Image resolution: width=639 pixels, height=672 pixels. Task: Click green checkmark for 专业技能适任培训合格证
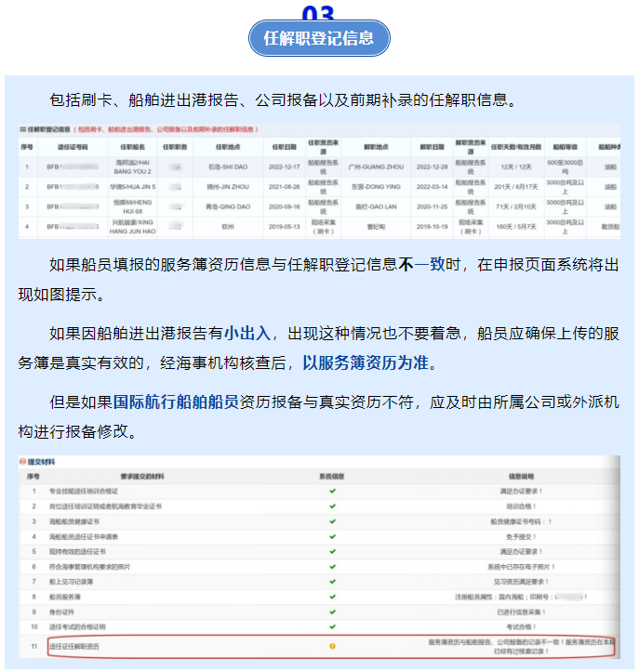332,490
